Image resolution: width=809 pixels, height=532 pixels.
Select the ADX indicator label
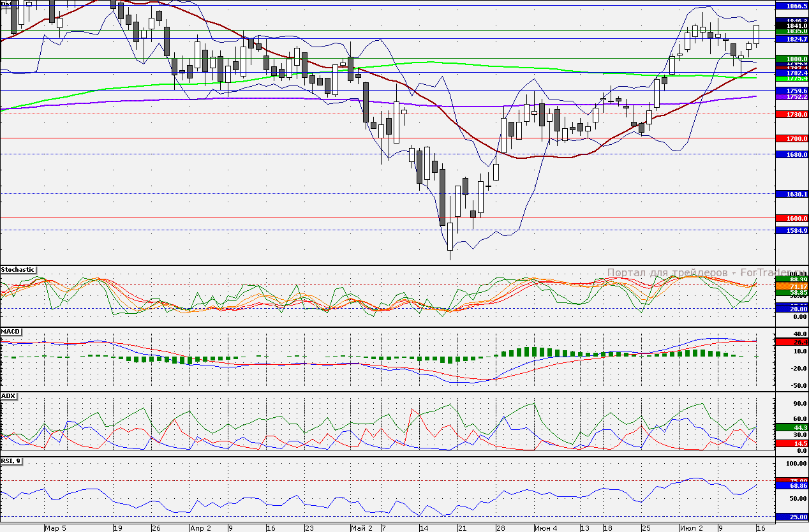pos(8,396)
